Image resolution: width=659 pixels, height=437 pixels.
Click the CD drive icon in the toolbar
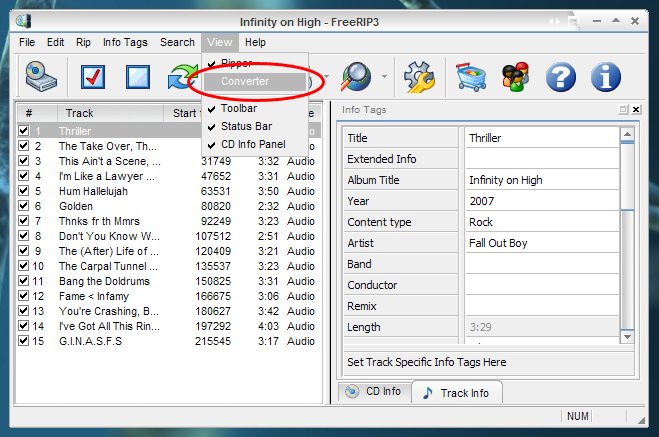point(40,76)
